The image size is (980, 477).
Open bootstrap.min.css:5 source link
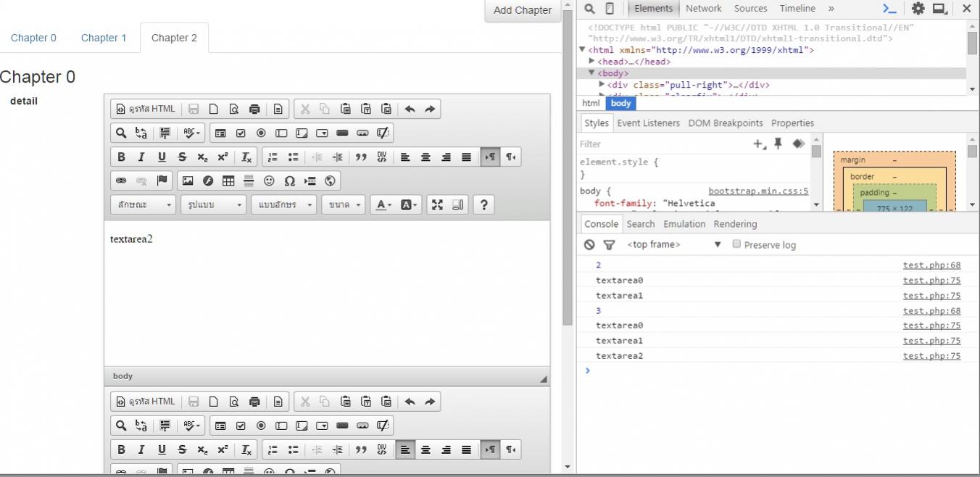(x=758, y=191)
